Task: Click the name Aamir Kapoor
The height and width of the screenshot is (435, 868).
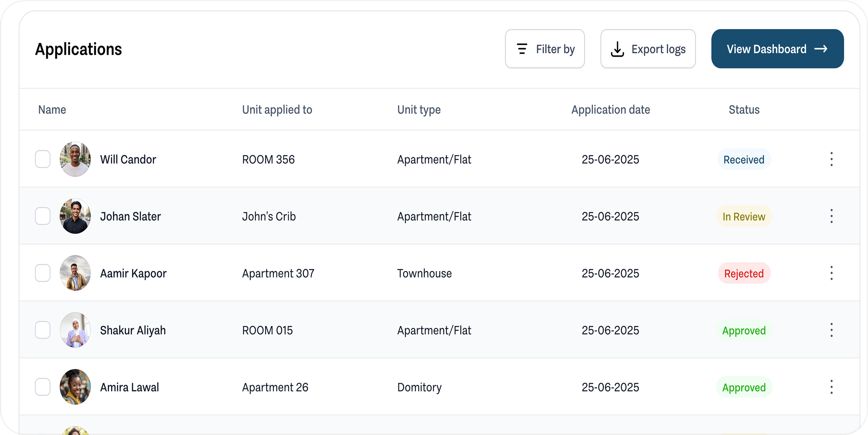Action: [x=133, y=274]
